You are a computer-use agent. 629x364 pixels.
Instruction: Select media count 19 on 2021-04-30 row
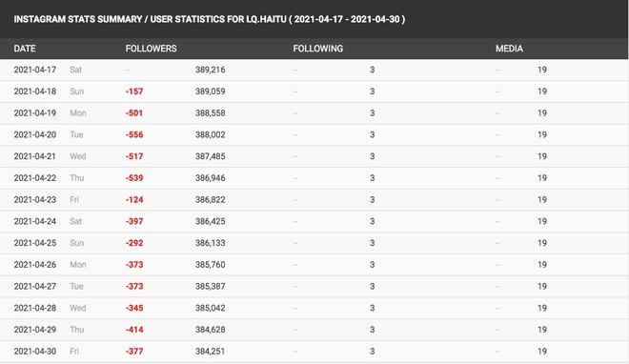point(542,352)
